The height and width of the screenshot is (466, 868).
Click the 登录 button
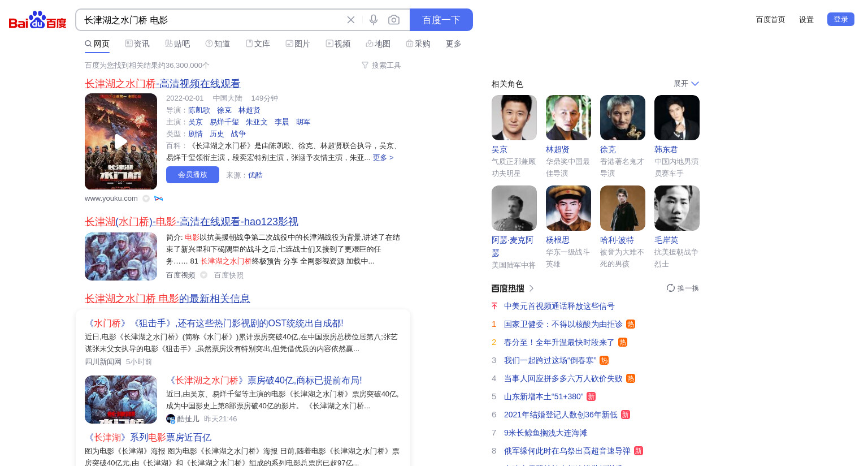click(841, 19)
